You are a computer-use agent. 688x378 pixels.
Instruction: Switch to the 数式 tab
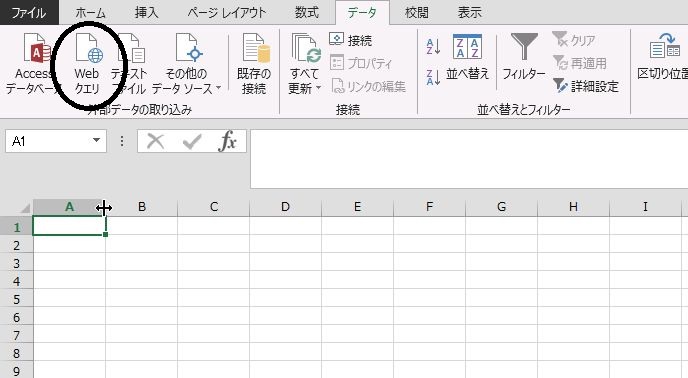pos(306,12)
